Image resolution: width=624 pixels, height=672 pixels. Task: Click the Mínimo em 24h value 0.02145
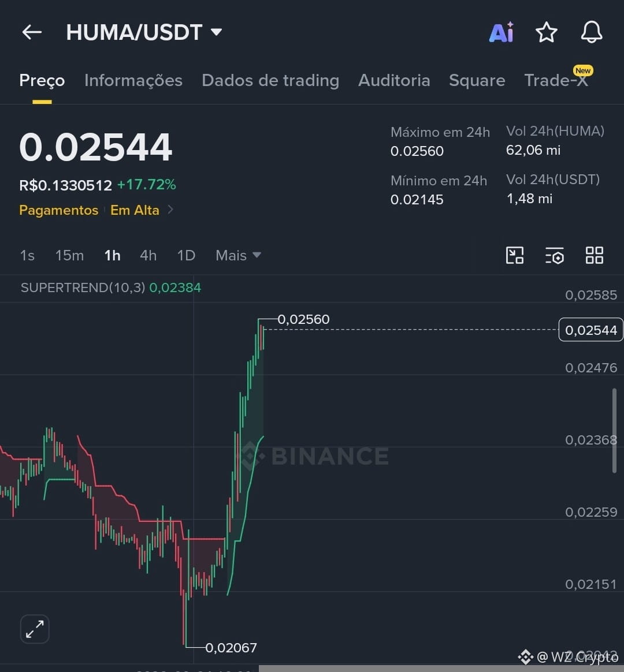coord(417,200)
